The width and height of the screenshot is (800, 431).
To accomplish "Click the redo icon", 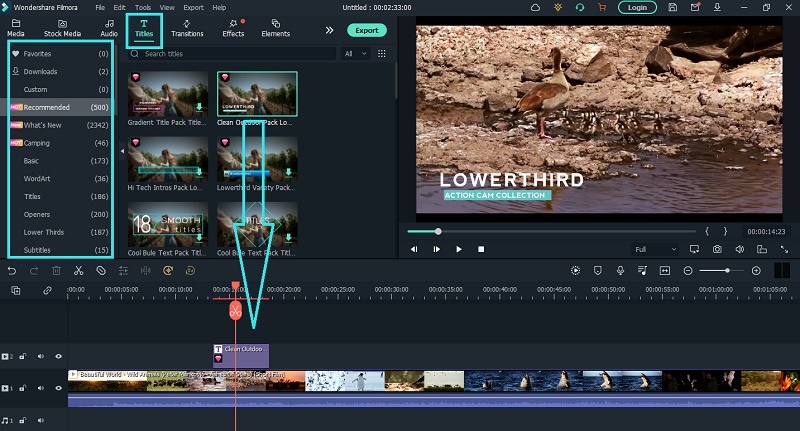I will tap(34, 271).
